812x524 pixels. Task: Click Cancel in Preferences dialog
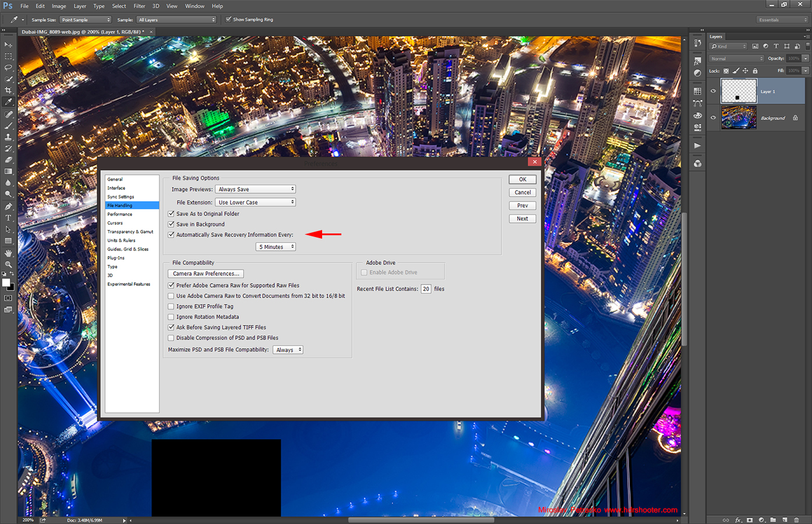(522, 192)
